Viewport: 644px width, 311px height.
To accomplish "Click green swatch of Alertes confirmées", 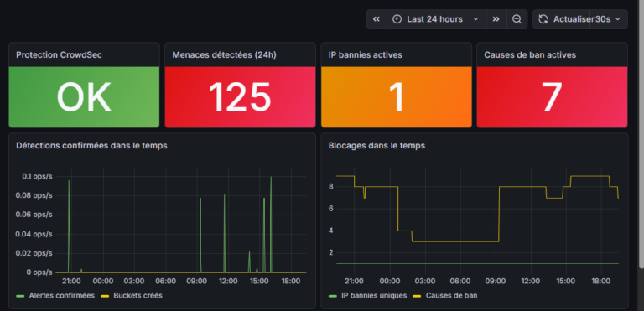I will point(21,296).
